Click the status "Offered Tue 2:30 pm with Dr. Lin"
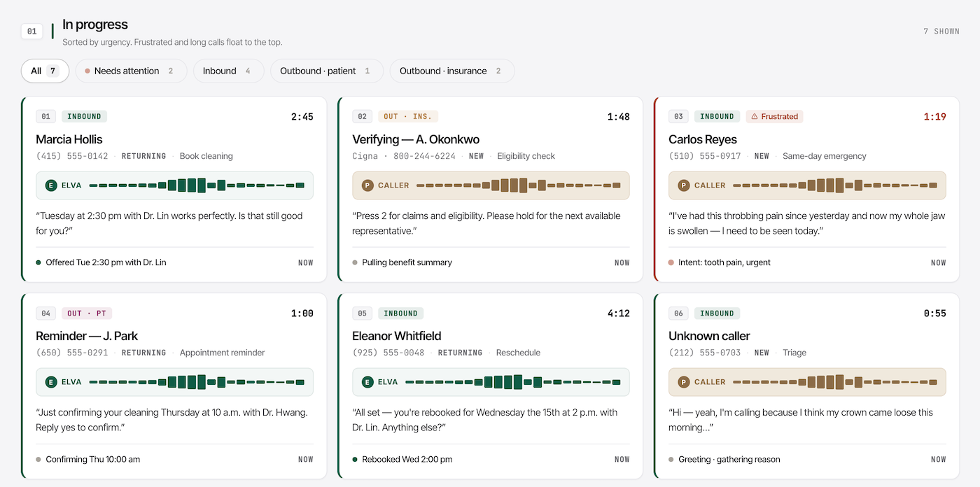 [x=106, y=262]
